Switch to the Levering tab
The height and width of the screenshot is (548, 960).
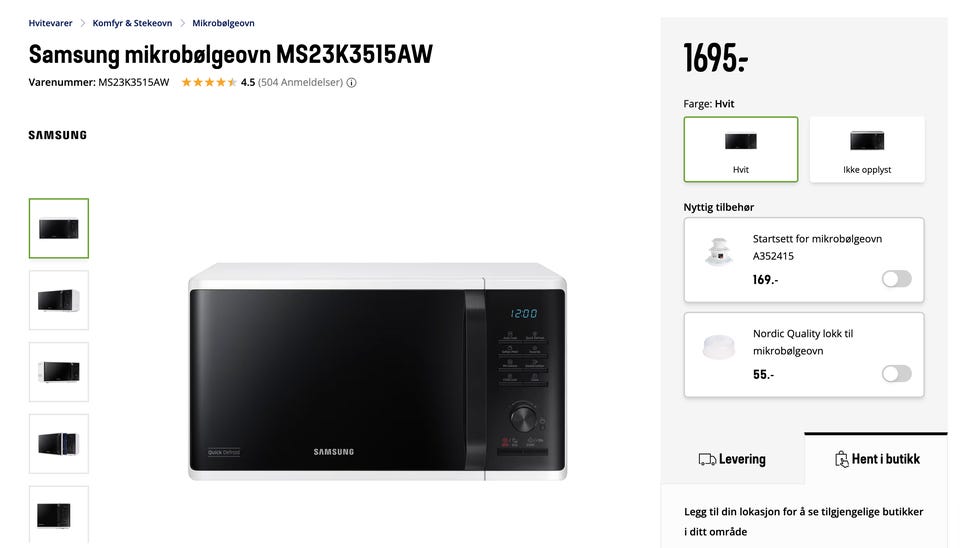tap(732, 459)
